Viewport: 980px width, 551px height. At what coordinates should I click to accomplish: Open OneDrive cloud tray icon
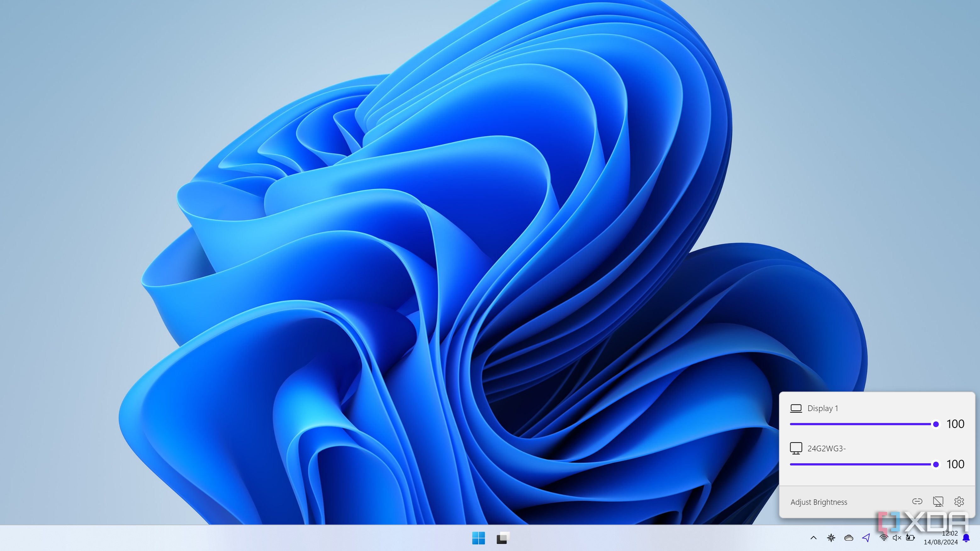849,538
